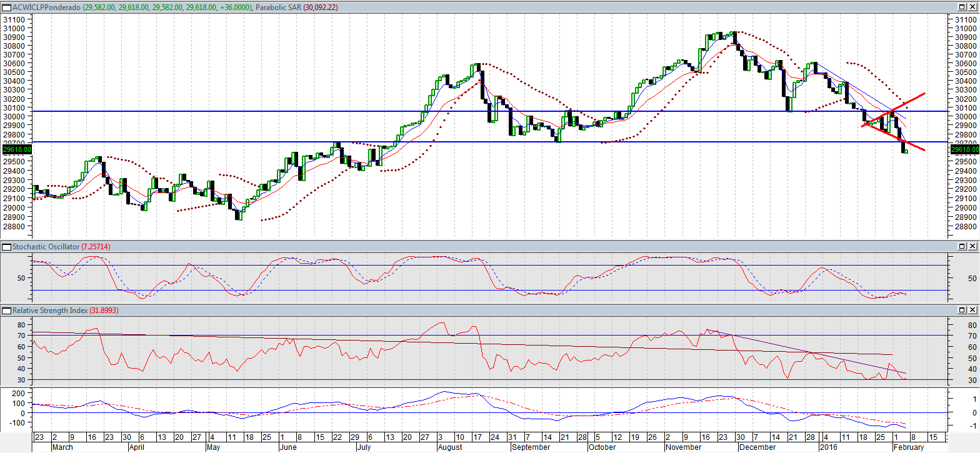Screen dimensions: 980x453
Task: Maximize the Relative Strength Index pane
Action: click(962, 310)
